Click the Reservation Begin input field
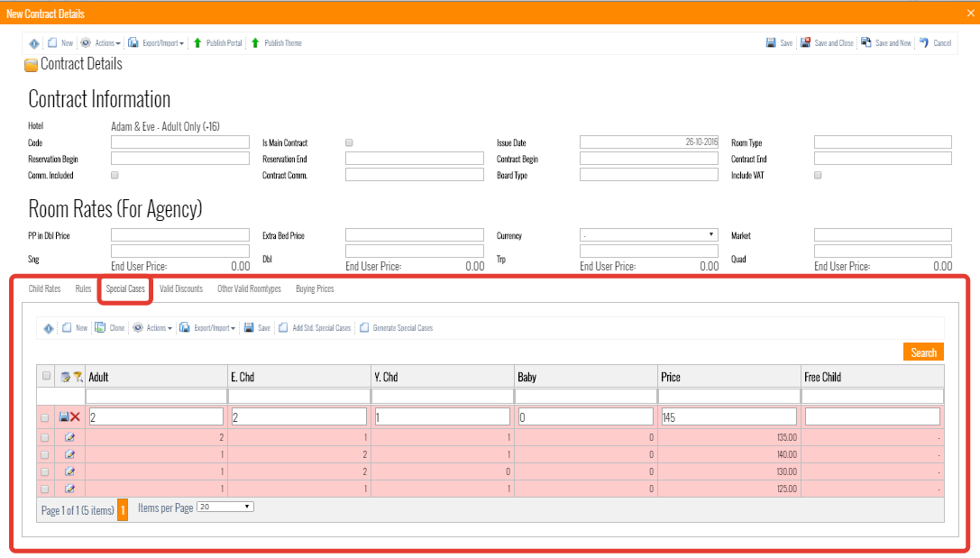 (x=180, y=159)
